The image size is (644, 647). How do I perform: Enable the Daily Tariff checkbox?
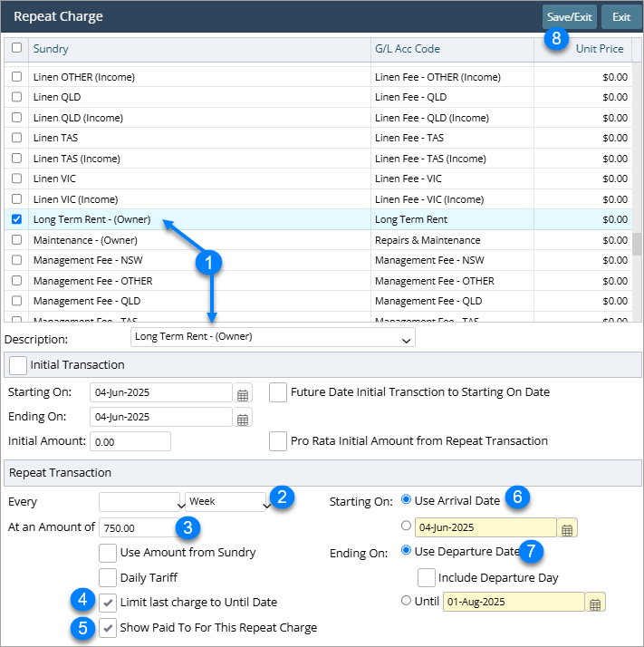pos(108,577)
